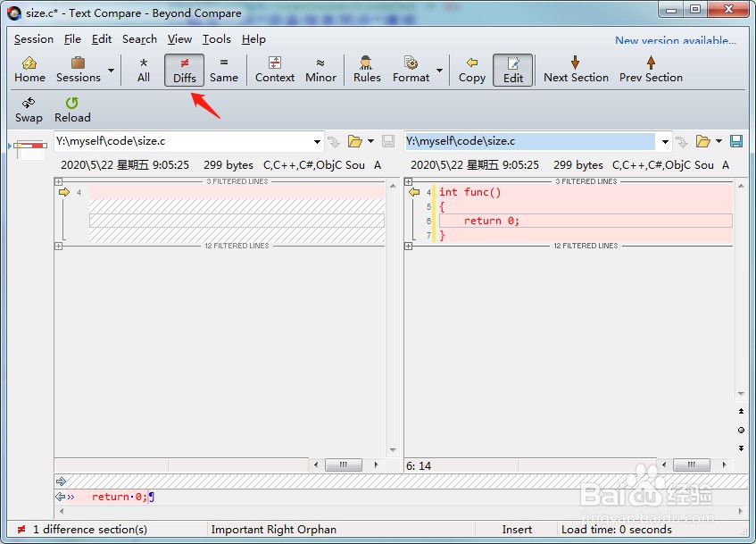Expand left 12 filtered lines section
Viewport: 756px width, 544px height.
[x=58, y=246]
